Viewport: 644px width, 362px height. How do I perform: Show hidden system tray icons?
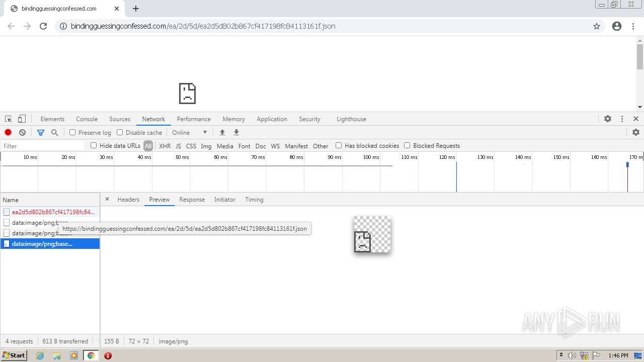pos(561,355)
